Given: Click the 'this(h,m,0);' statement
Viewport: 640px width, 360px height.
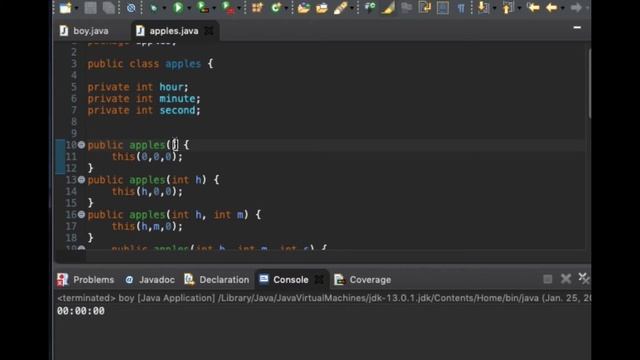Looking at the screenshot, I should [147, 226].
